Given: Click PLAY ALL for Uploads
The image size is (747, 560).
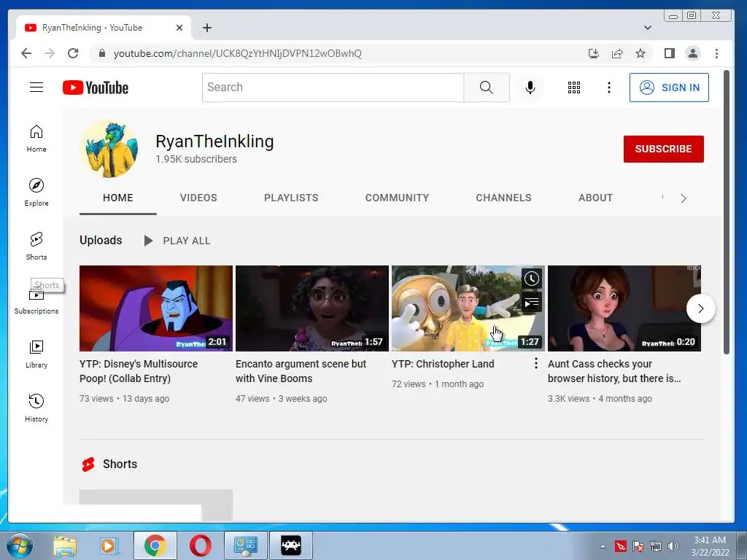Looking at the screenshot, I should [177, 241].
